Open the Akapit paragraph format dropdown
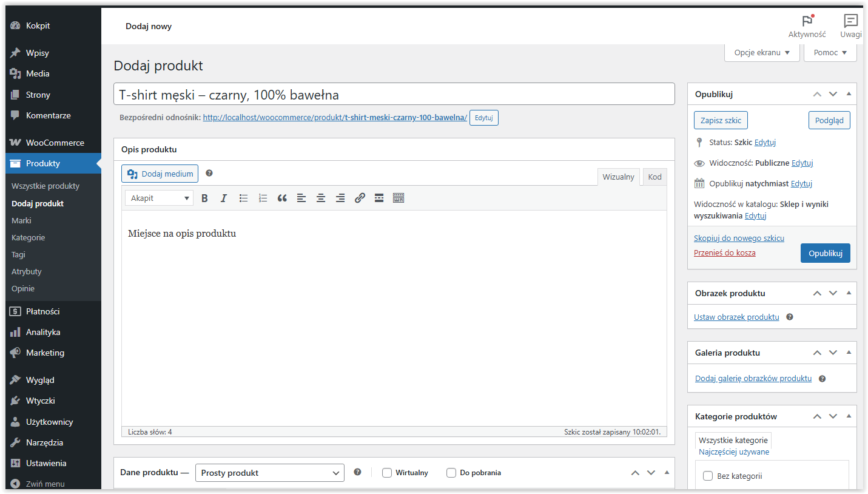The height and width of the screenshot is (494, 868). [x=159, y=198]
